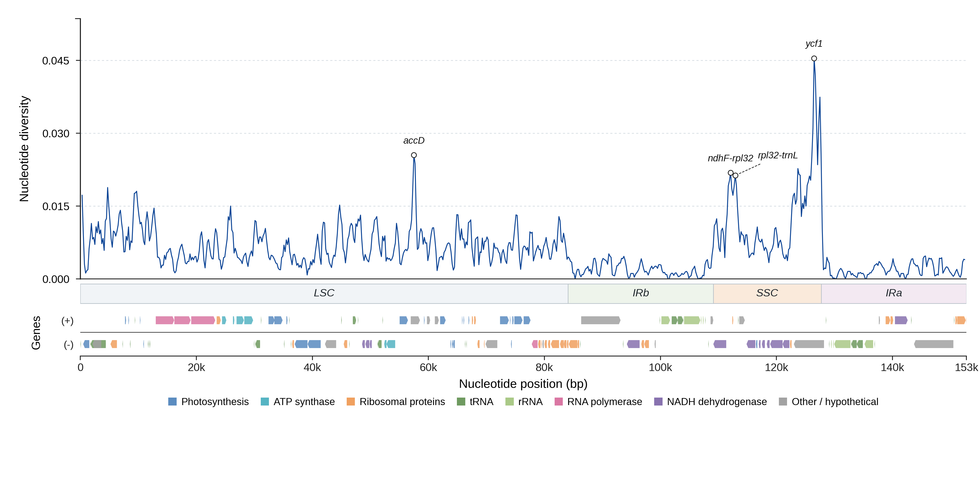Click the 'Nucleotide diversity' y-axis title
This screenshot has width=980, height=477.
coord(24,149)
